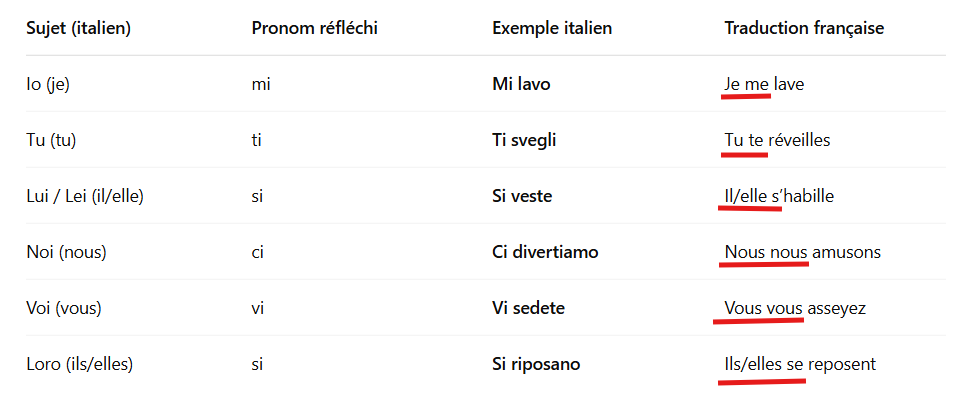Click the bold "Si veste" example
This screenshot has height=402, width=975.
coord(522,196)
